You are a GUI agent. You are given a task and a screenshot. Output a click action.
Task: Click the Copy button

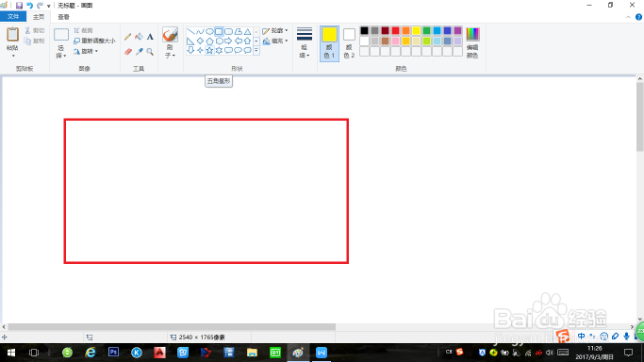coord(34,41)
